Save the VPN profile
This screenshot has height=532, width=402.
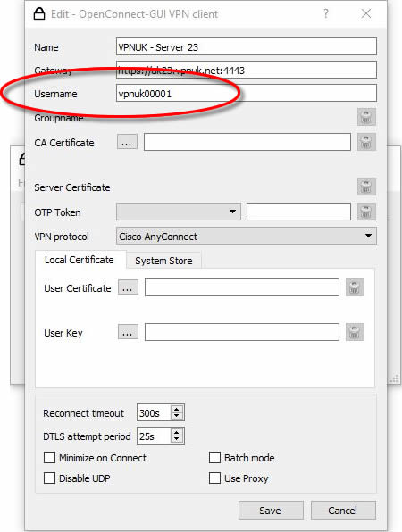coord(271,511)
